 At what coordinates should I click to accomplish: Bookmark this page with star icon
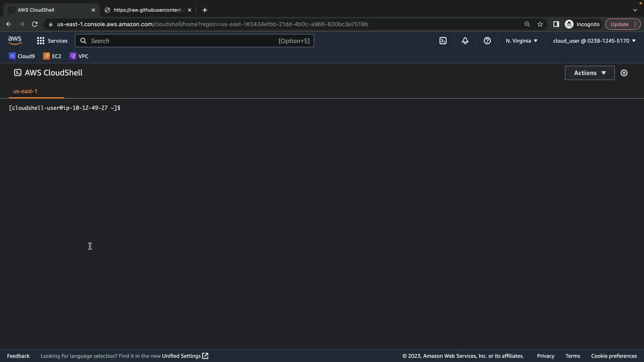[x=540, y=24]
